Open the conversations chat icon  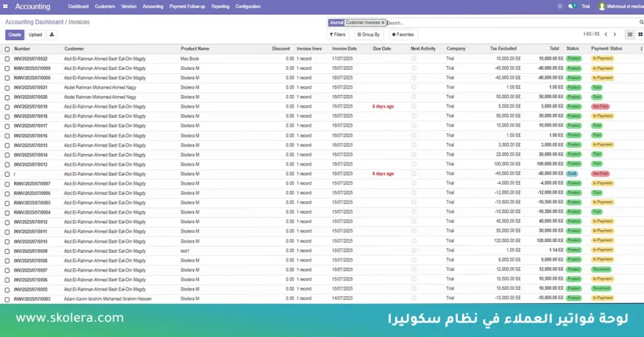pyautogui.click(x=572, y=6)
